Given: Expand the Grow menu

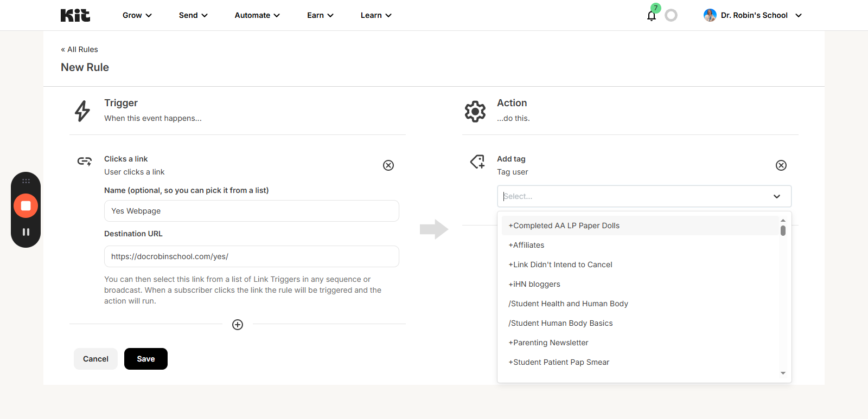Looking at the screenshot, I should 137,15.
